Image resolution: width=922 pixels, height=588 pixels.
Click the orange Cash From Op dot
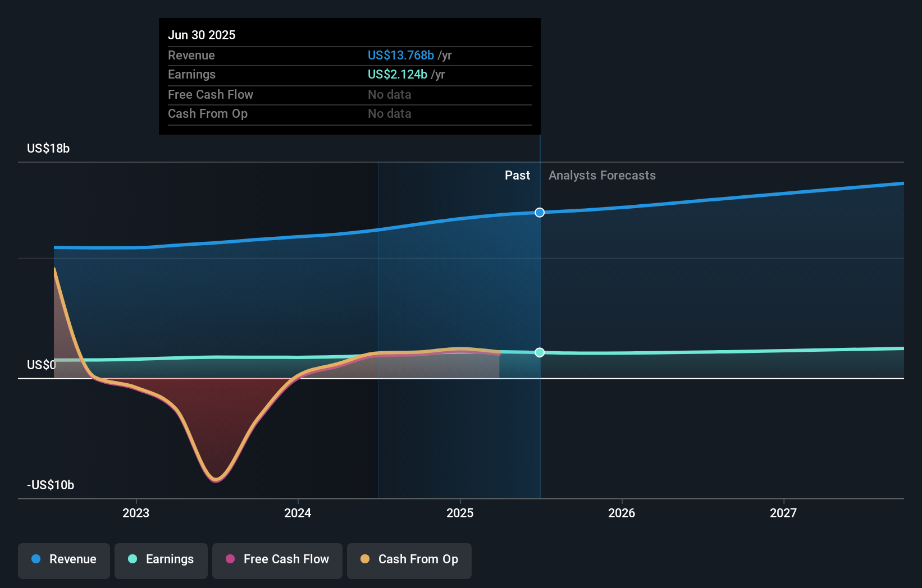click(365, 559)
